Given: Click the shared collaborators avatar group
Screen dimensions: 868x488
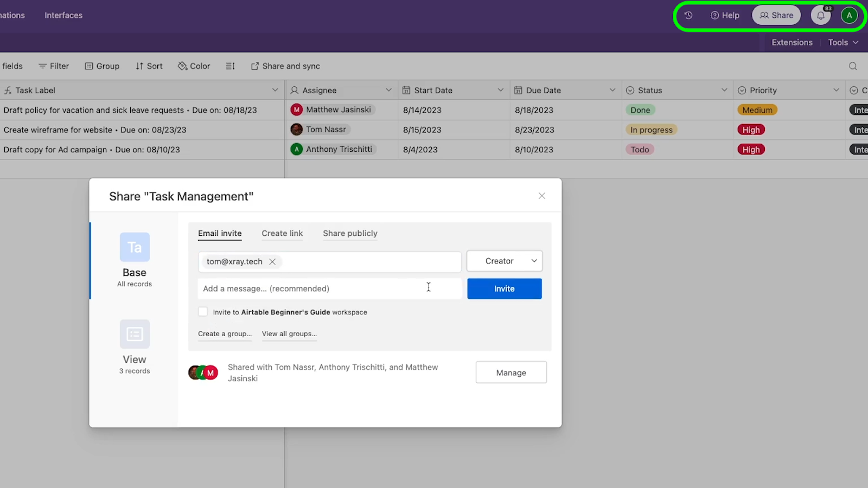Looking at the screenshot, I should (x=203, y=373).
